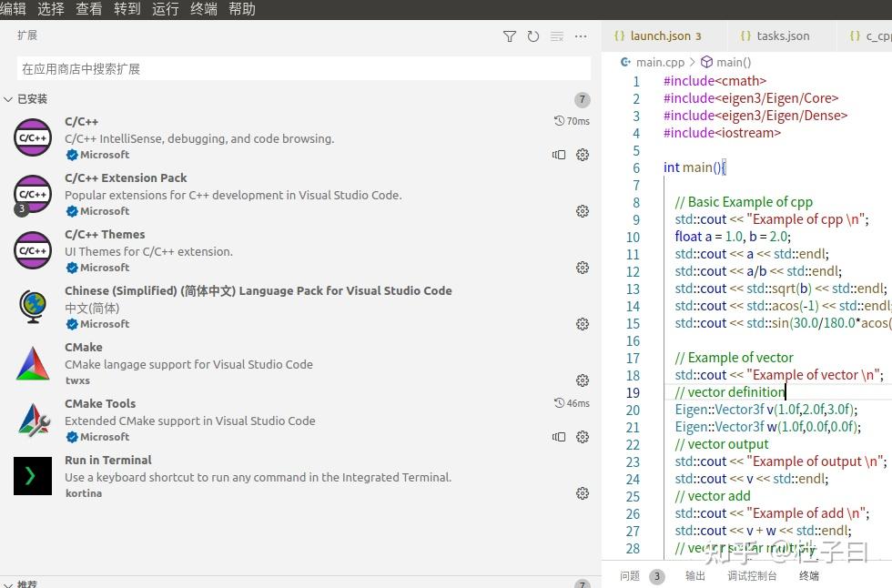Open the 运行 menu

click(165, 9)
